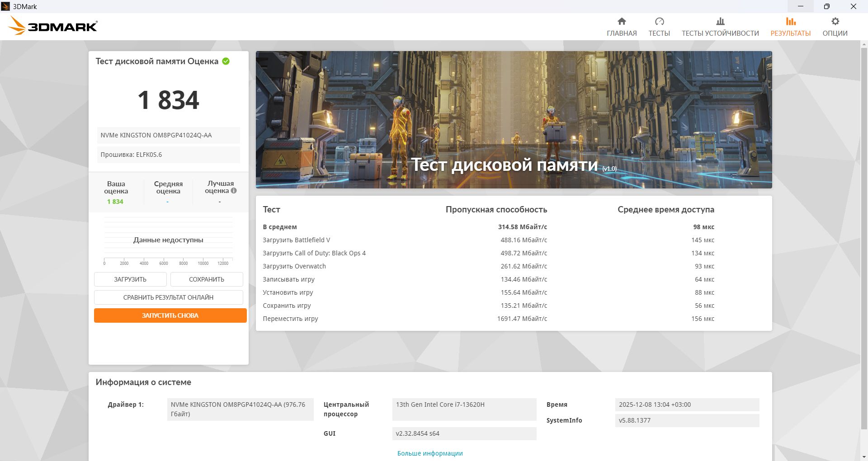Image resolution: width=868 pixels, height=461 pixels.
Task: Click СРАВНИТЬ РЕЗУЛЬТАТ ОНЛАЙН button
Action: (x=168, y=297)
